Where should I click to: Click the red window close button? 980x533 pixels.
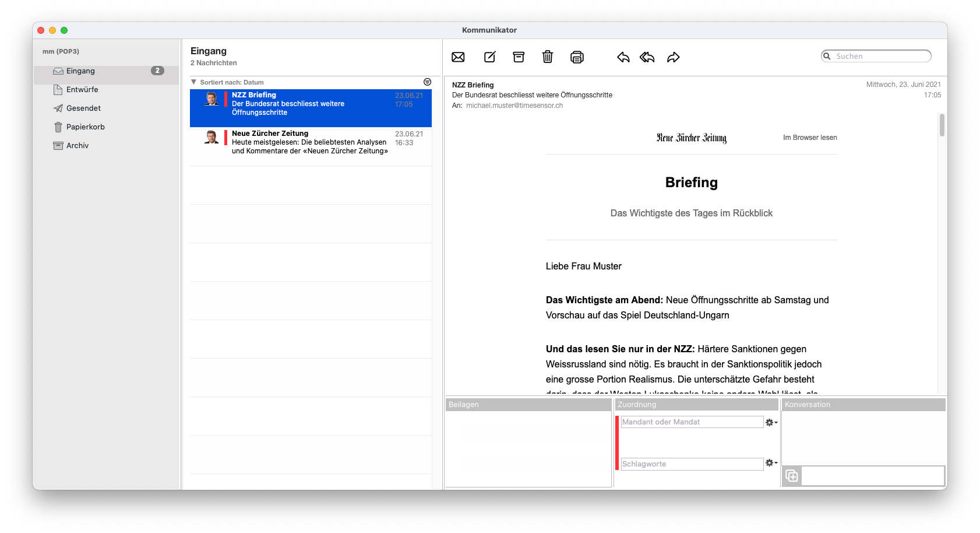coord(41,30)
